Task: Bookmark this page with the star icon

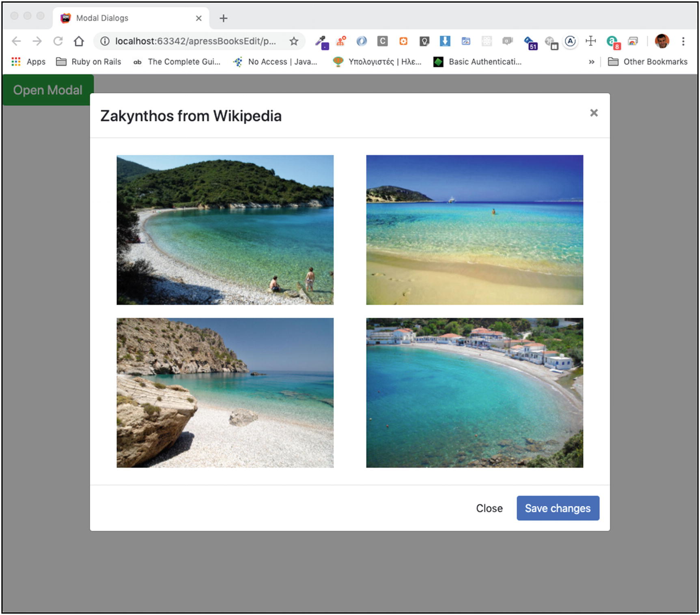Action: [x=294, y=41]
